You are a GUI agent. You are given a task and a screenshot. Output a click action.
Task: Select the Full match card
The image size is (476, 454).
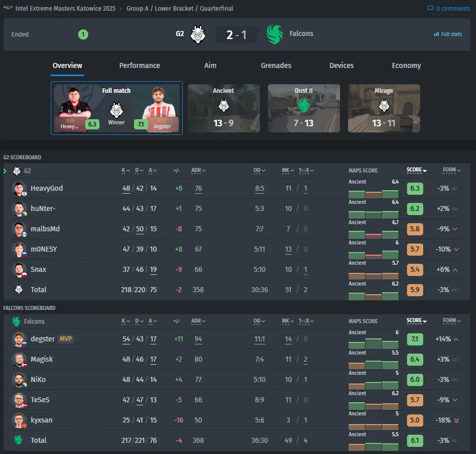(117, 108)
